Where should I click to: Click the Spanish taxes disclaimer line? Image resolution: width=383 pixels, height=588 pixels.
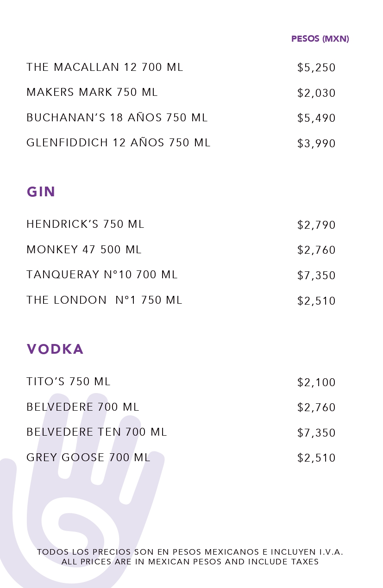190,552
